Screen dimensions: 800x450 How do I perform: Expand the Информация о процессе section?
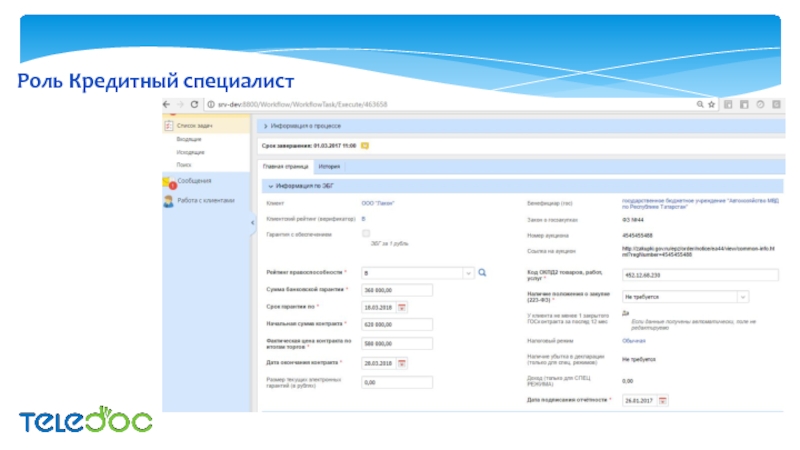pyautogui.click(x=304, y=126)
